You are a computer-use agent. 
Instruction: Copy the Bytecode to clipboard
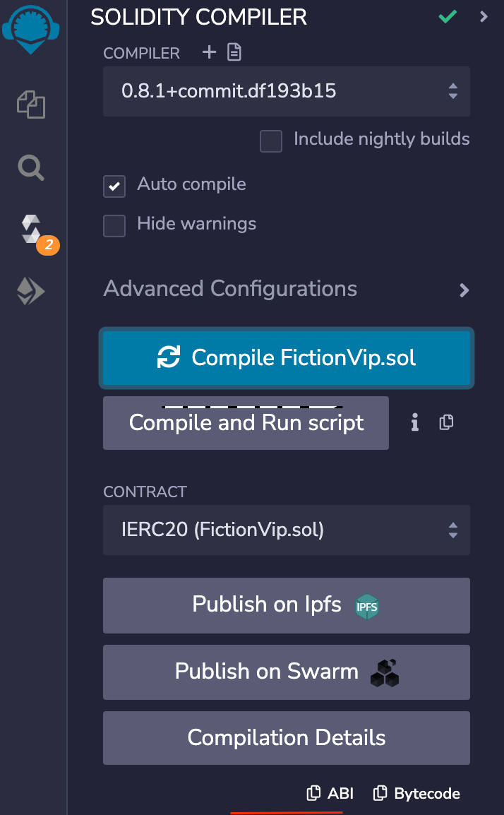click(x=416, y=793)
